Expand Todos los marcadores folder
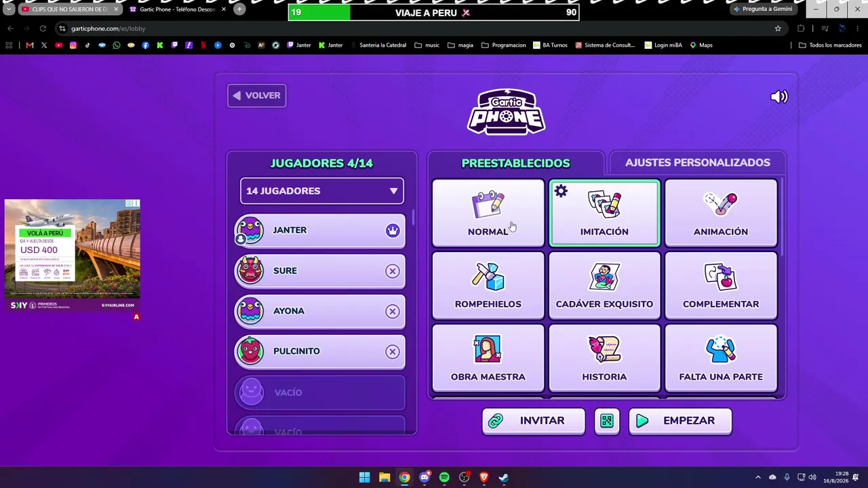This screenshot has width=868, height=488. tap(830, 45)
